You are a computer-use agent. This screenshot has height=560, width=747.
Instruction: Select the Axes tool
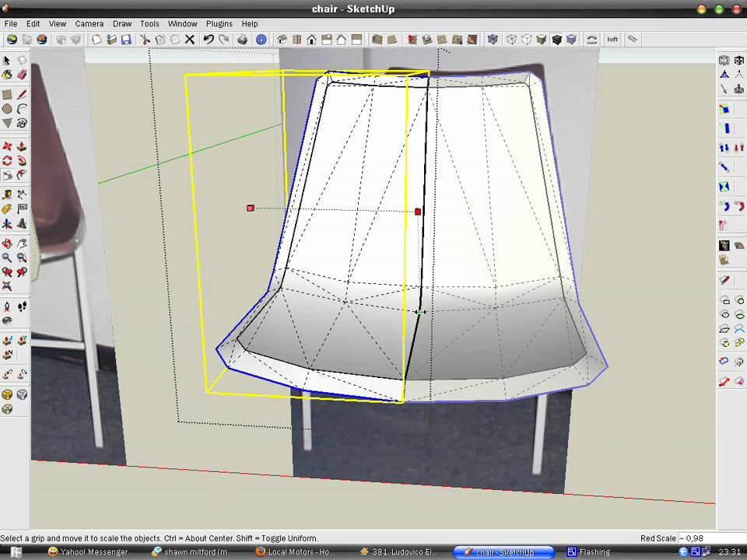[x=7, y=224]
